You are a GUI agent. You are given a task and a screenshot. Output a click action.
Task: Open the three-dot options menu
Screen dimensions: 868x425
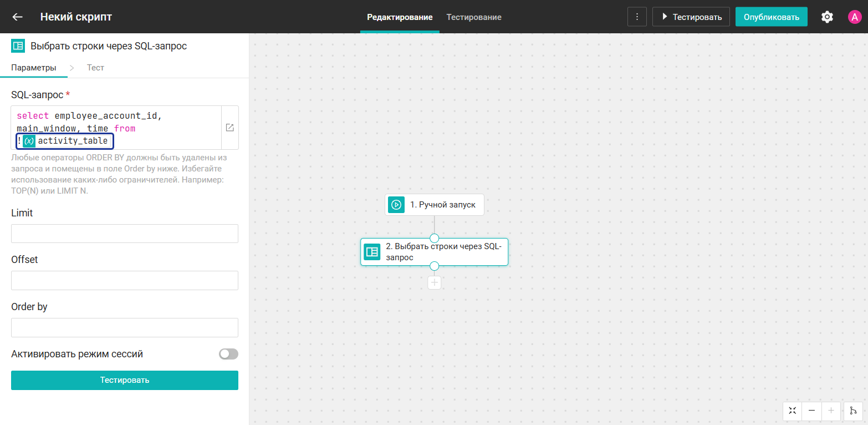(637, 17)
